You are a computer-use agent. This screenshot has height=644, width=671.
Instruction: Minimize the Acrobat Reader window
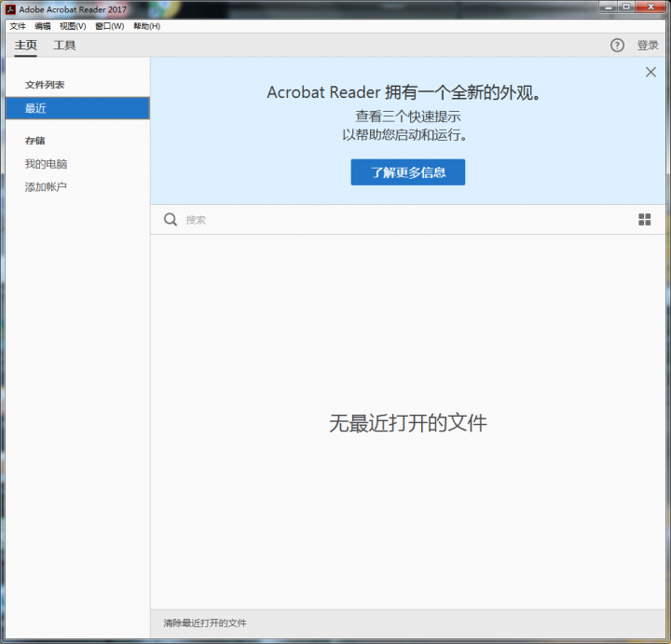(609, 7)
